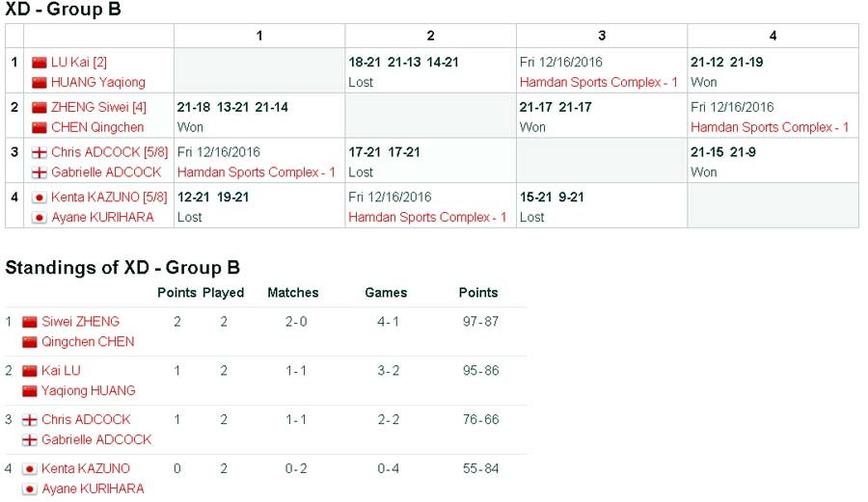Open Chris ADCOCK link in standings
The image size is (868, 502).
click(x=86, y=420)
